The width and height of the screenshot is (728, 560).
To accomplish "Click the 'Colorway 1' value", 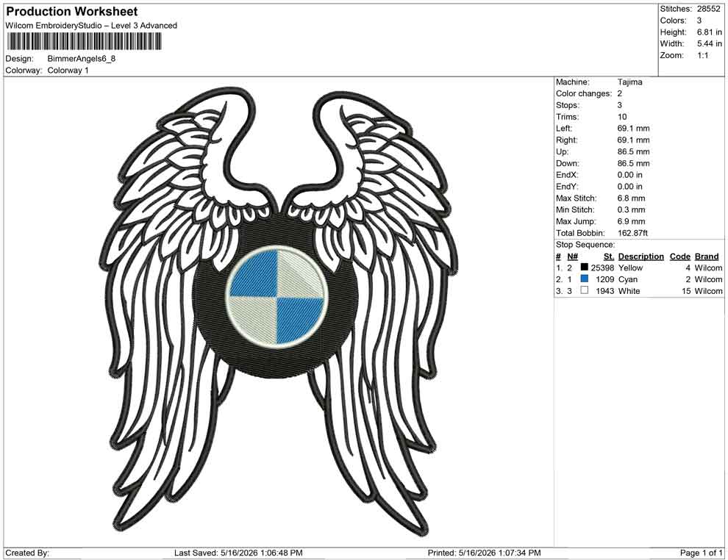I will click(68, 71).
